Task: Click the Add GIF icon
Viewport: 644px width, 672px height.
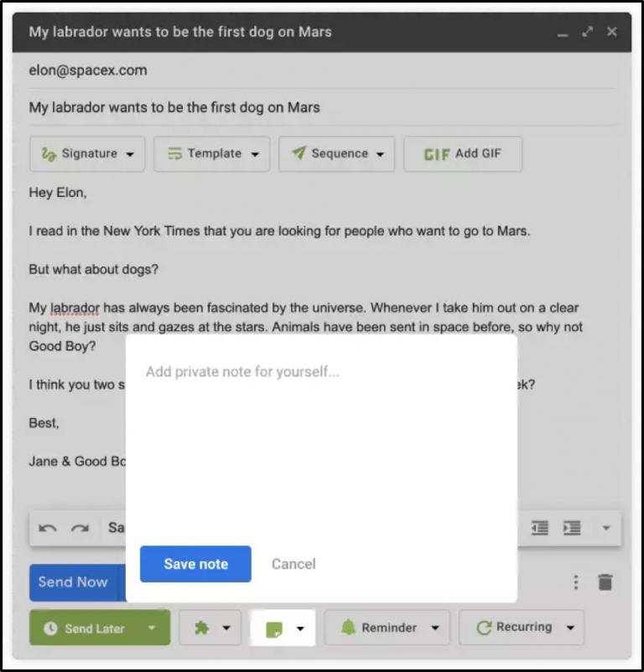Action: (x=435, y=154)
